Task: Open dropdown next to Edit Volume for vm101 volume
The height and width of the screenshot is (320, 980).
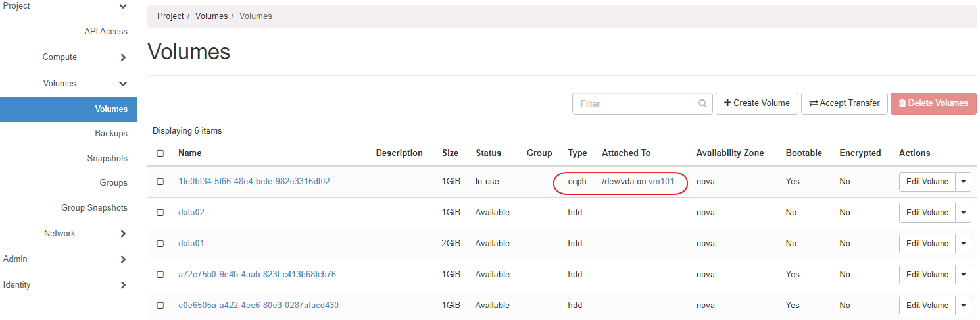Action: point(963,182)
